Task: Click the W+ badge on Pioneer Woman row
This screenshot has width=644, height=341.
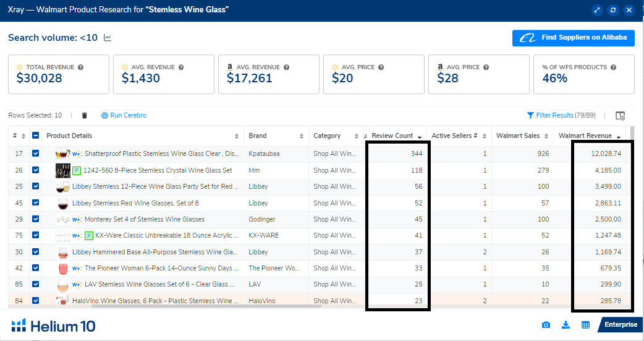Action: [x=77, y=268]
